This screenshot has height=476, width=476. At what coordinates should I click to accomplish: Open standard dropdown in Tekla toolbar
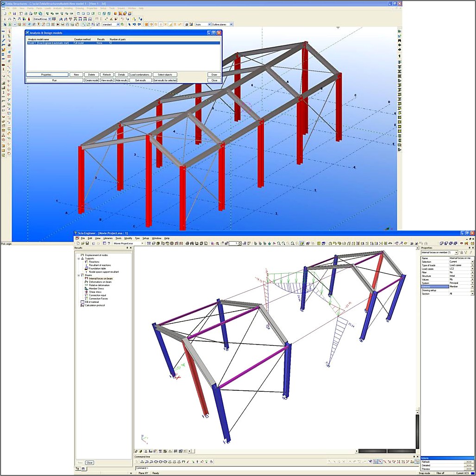[x=119, y=24]
